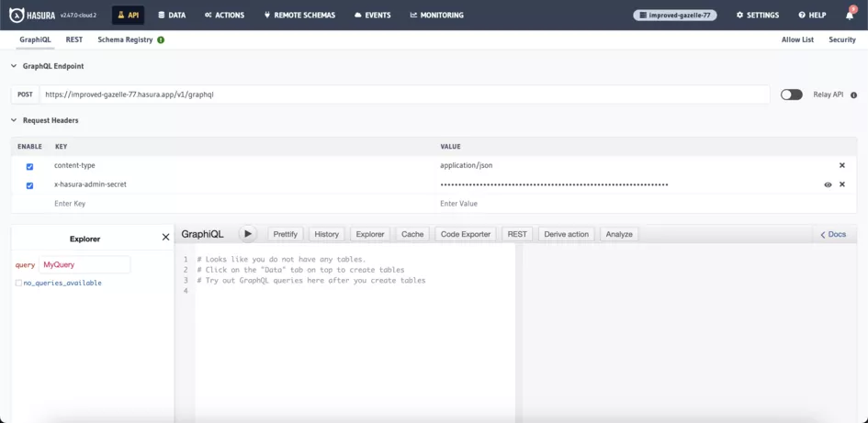The height and width of the screenshot is (423, 868).
Task: Open the ACTIONS section
Action: point(224,15)
